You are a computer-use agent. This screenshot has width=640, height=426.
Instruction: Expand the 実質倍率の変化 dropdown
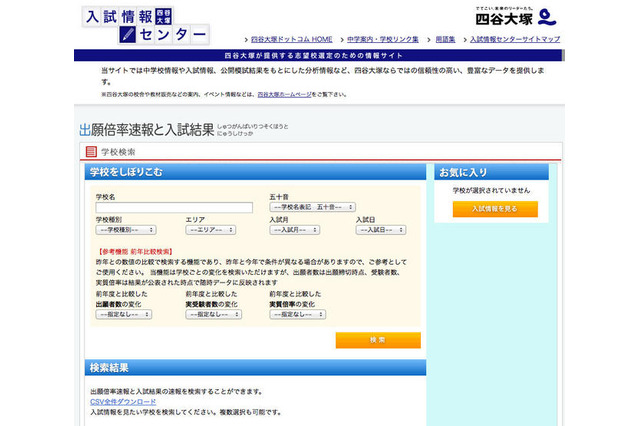[297, 314]
